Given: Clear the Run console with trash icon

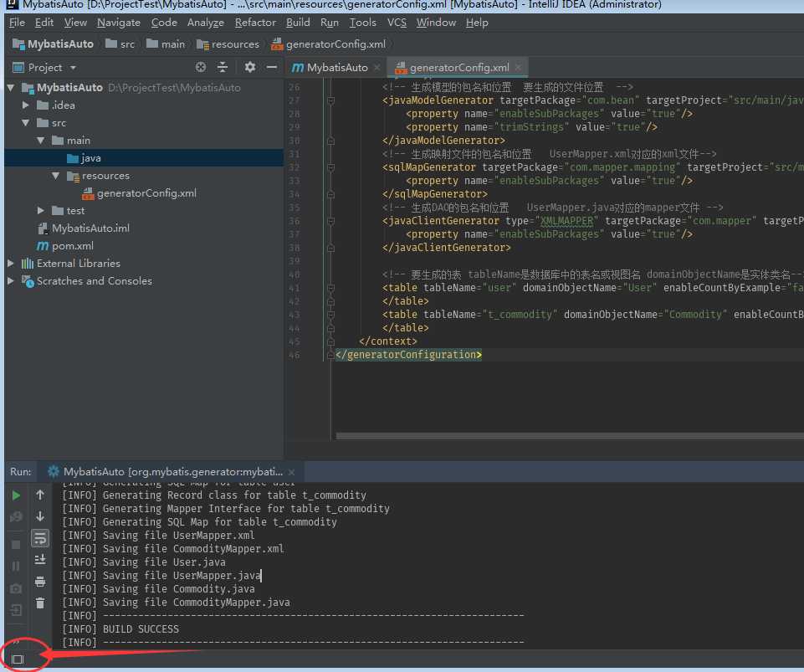Looking at the screenshot, I should coord(40,603).
